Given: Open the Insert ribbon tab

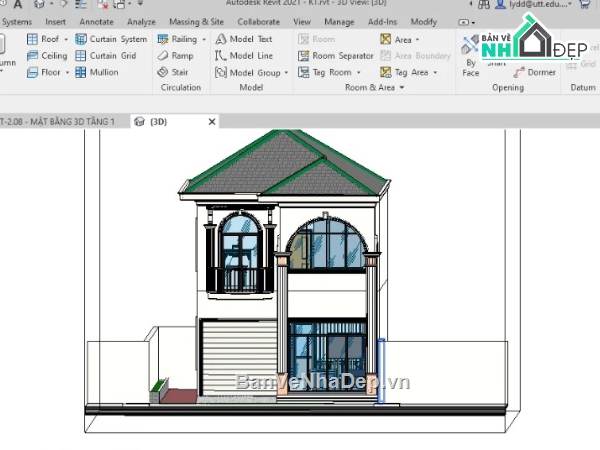Looking at the screenshot, I should click(55, 22).
